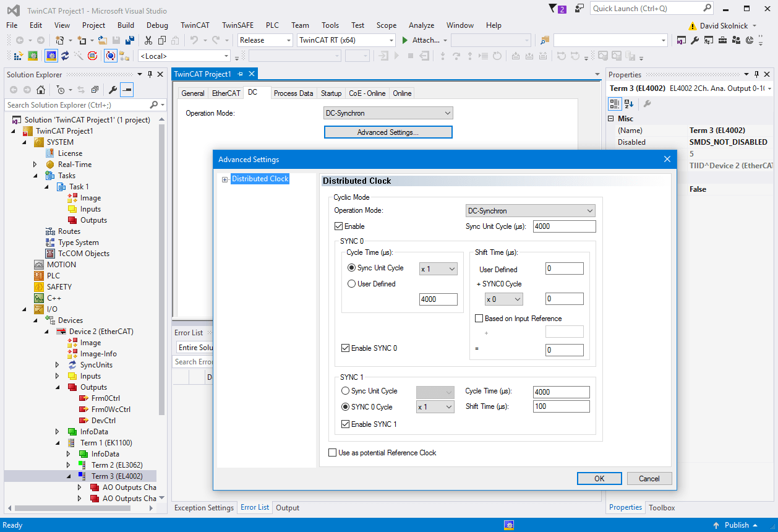Select the User Defined cycle time radio
The height and width of the screenshot is (532, 778).
352,284
